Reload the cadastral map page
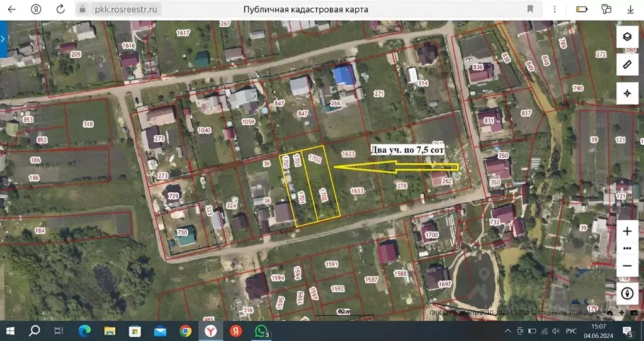This screenshot has width=644, height=341. (60, 9)
